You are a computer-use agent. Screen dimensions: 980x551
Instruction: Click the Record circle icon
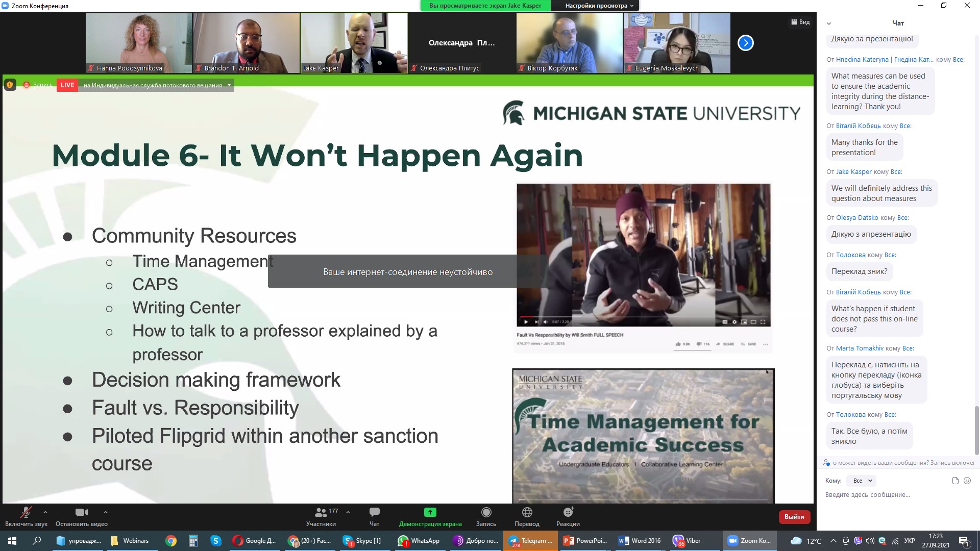pyautogui.click(x=486, y=512)
